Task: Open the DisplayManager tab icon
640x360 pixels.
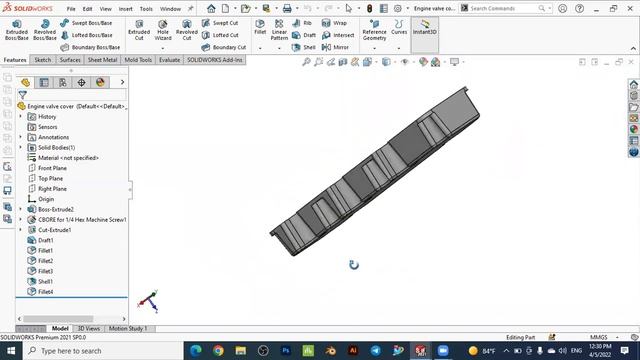Action: 100,82
